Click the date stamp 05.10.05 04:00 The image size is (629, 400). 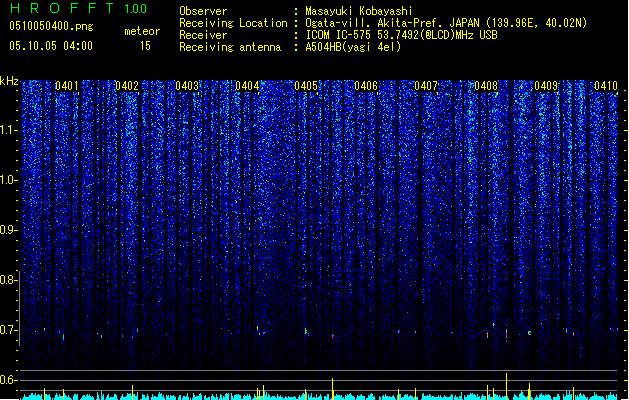[51, 46]
